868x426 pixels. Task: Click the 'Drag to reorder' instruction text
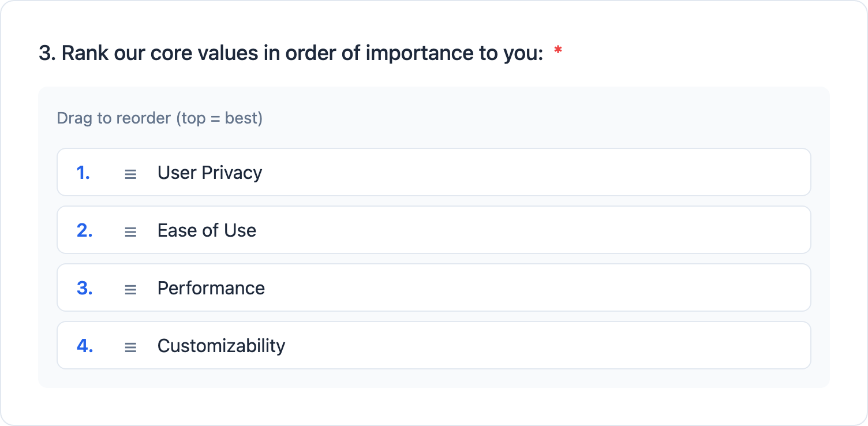coord(159,118)
